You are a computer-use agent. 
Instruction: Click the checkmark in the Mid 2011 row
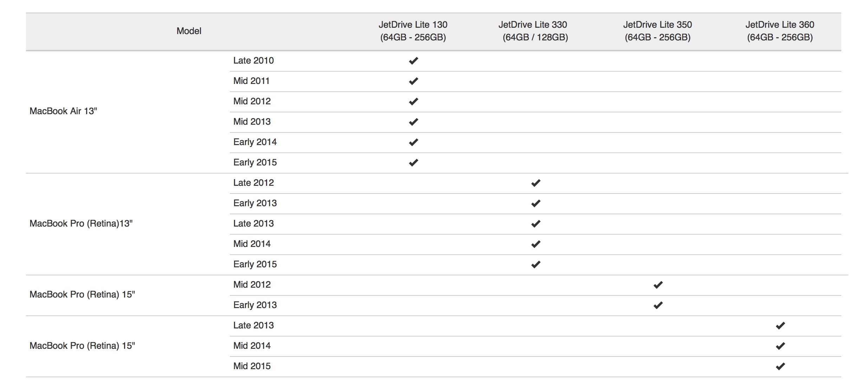413,81
